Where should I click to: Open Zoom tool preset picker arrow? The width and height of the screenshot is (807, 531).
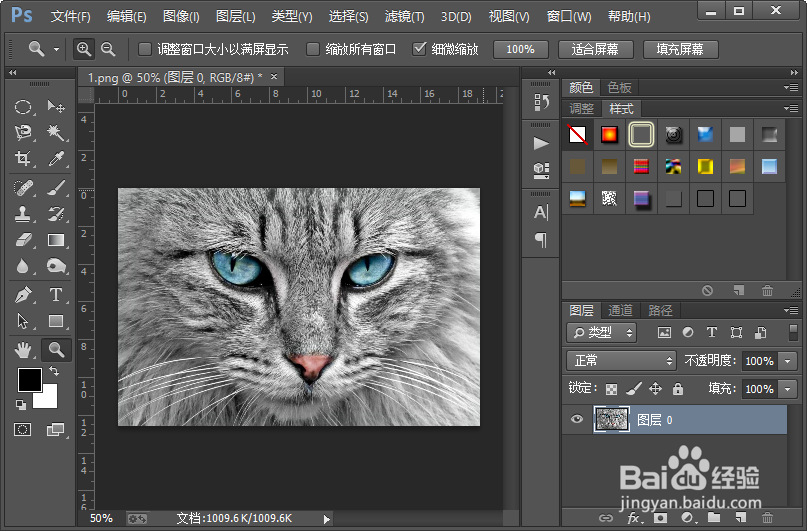[56, 49]
